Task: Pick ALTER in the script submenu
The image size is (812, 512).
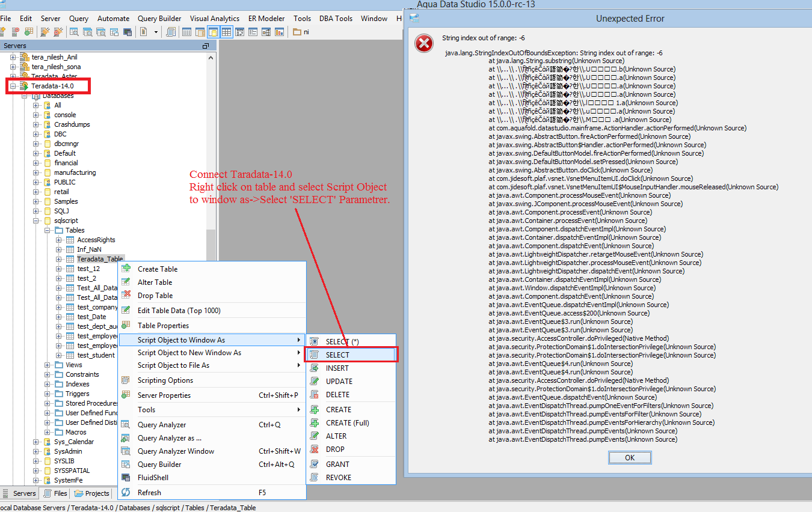Action: click(351, 436)
